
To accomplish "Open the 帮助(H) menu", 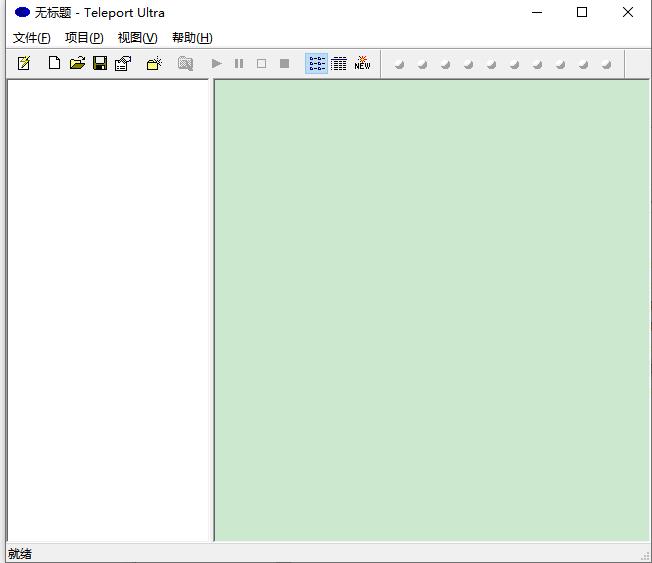I will pyautogui.click(x=192, y=38).
